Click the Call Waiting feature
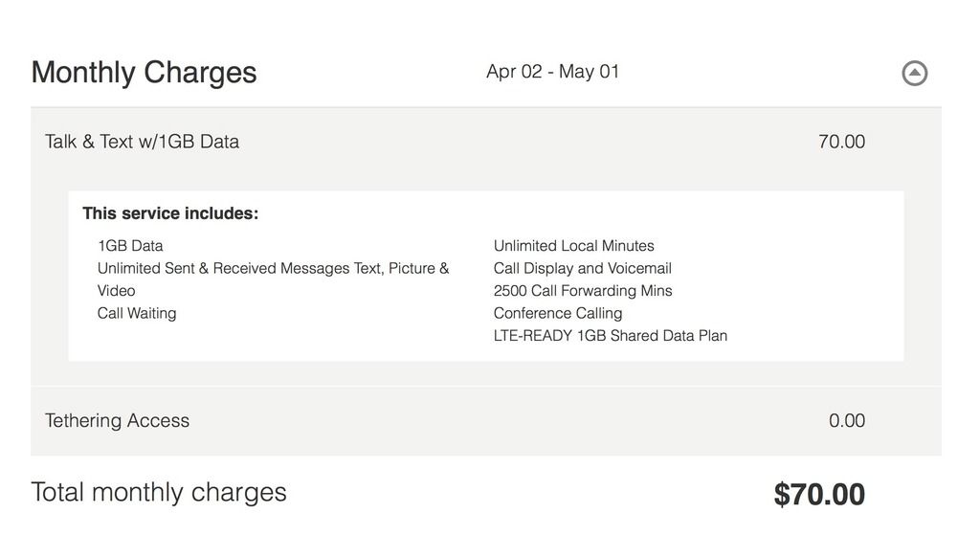The height and width of the screenshot is (558, 980). (137, 313)
